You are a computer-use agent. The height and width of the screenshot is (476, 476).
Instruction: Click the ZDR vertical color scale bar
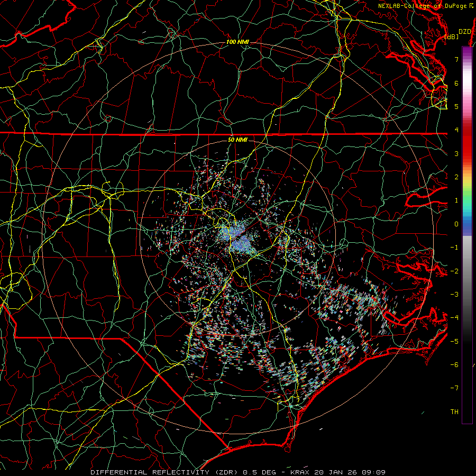point(467,235)
